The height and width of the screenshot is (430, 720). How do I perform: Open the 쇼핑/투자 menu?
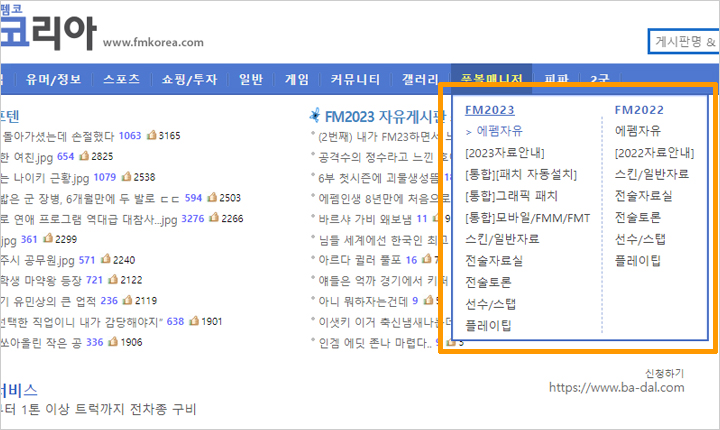[189, 79]
